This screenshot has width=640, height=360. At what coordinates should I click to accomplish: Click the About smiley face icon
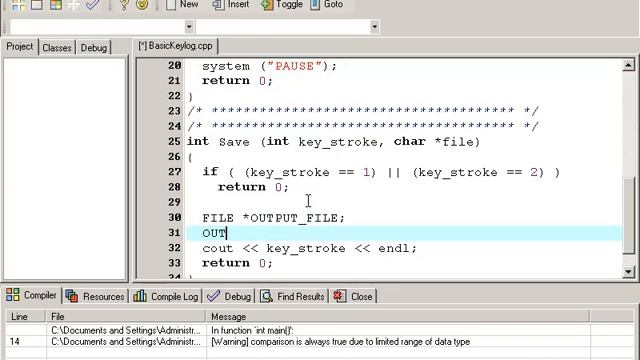[x=142, y=5]
